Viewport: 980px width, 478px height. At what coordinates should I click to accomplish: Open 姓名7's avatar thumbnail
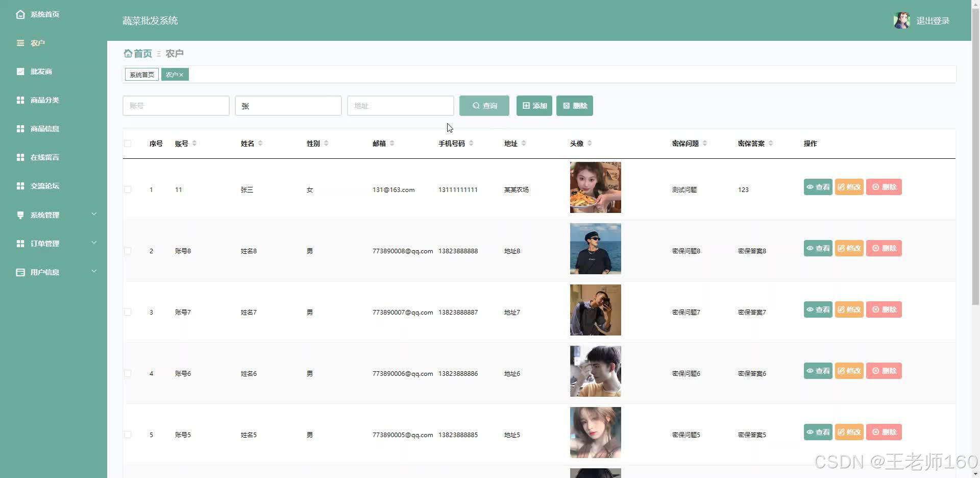(x=596, y=310)
